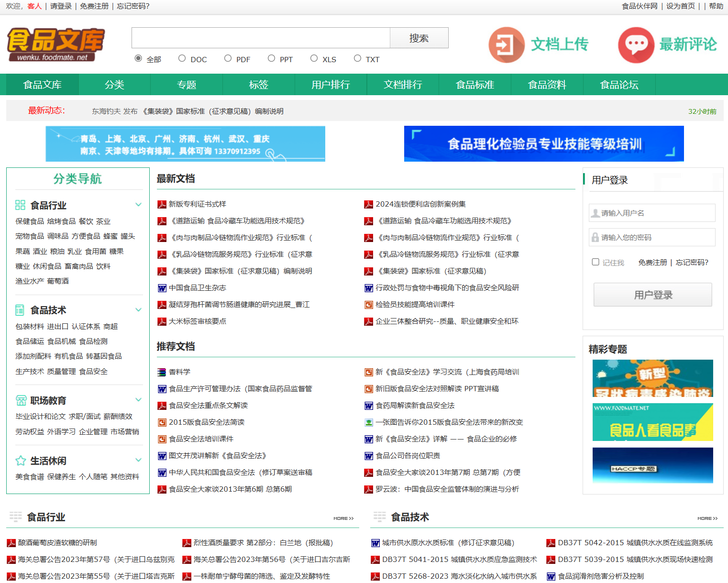Click the PPT icon next to 2015版食品安全法简读

[162, 422]
